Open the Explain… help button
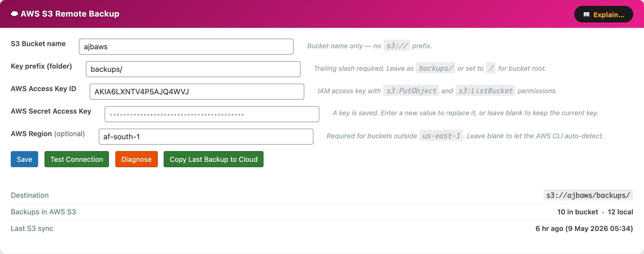644x254 pixels. 603,14
